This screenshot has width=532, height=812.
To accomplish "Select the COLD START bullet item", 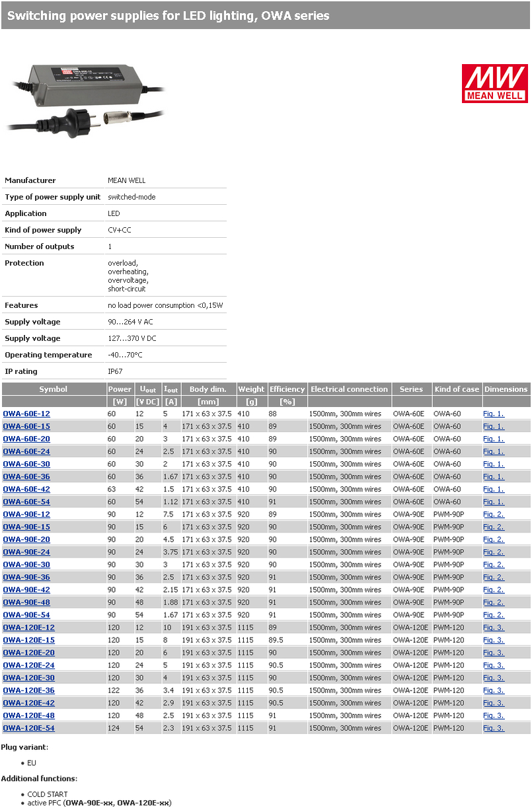I will point(48,795).
